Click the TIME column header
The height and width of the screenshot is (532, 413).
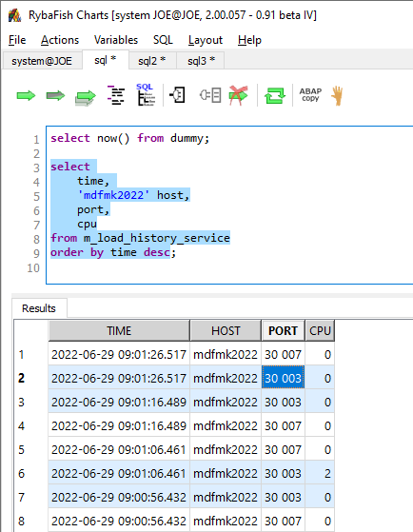pyautogui.click(x=119, y=330)
